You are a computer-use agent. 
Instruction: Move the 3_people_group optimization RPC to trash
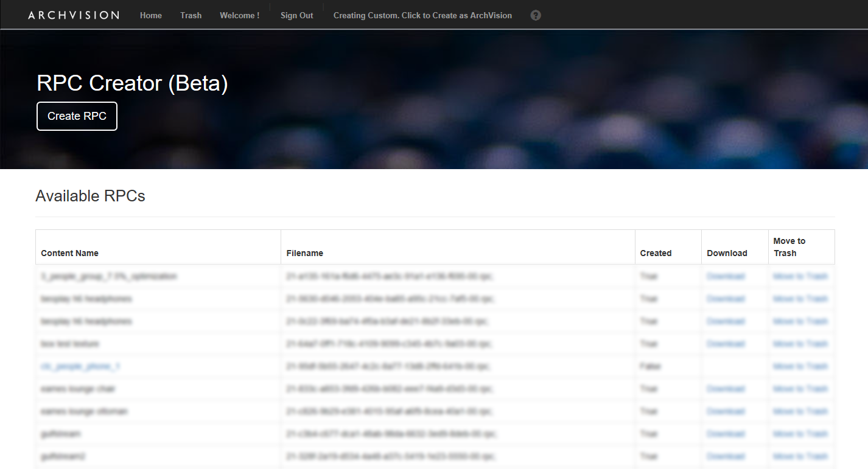click(x=800, y=276)
